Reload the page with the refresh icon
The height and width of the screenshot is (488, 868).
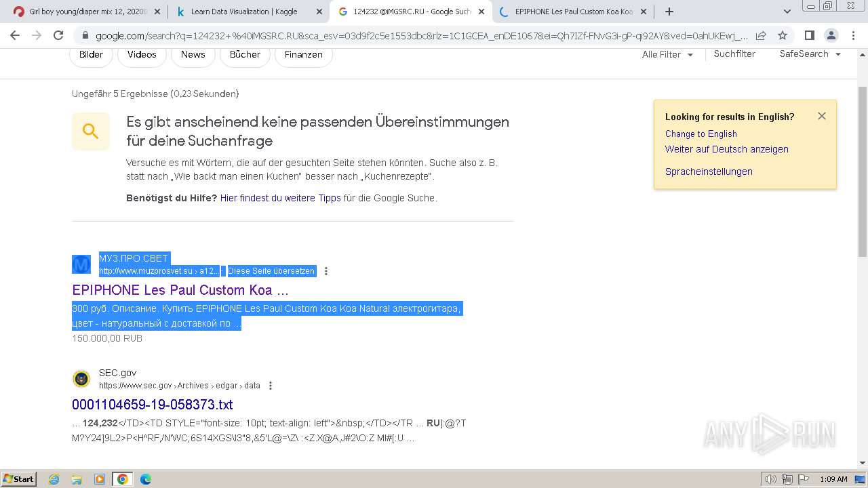coord(58,35)
